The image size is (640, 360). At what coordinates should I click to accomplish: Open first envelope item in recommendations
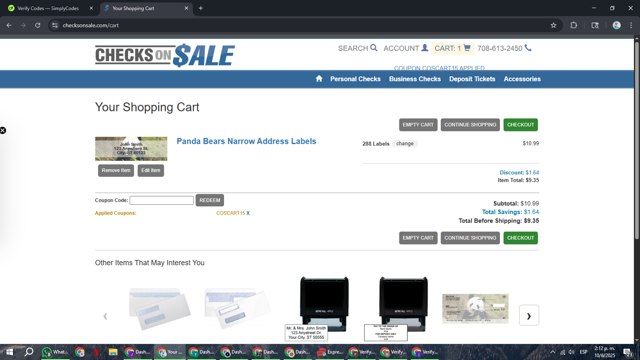[160, 309]
